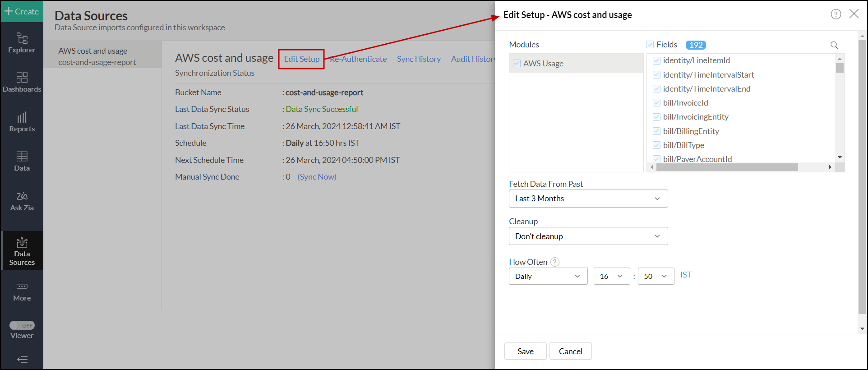The width and height of the screenshot is (868, 370).
Task: Open the Daily frequency dropdown
Action: [548, 276]
